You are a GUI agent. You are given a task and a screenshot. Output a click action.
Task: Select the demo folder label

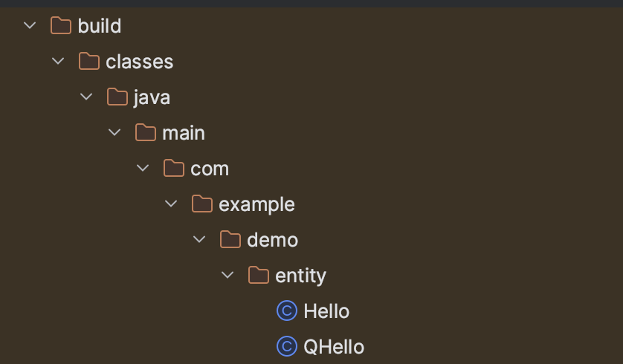click(273, 240)
